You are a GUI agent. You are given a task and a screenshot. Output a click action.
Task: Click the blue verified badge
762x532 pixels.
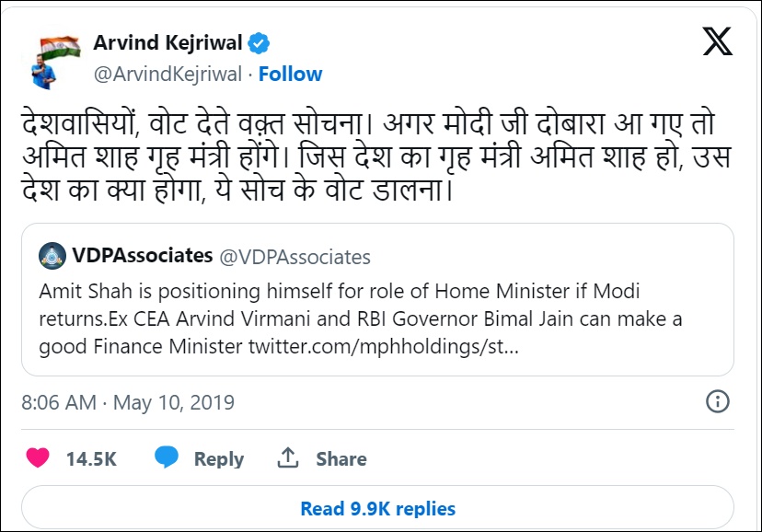(260, 42)
